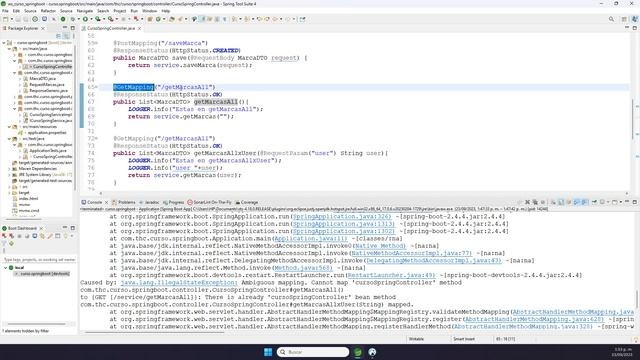
Task: Toggle Pin Console button
Action: [595, 202]
